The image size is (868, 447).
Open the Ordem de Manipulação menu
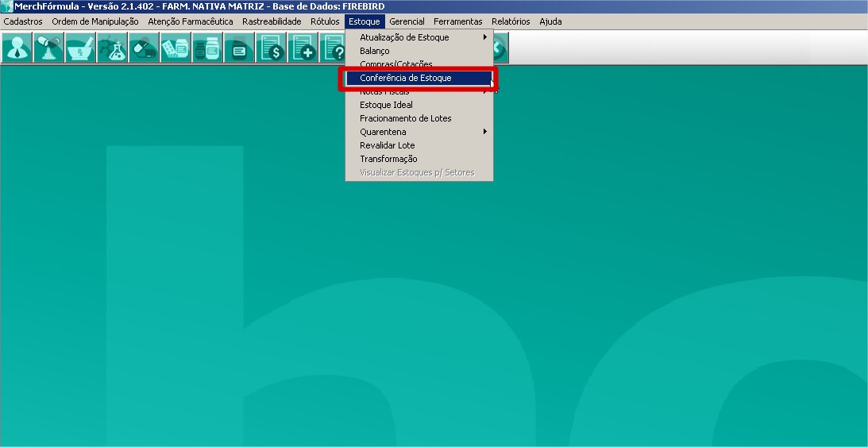(95, 21)
